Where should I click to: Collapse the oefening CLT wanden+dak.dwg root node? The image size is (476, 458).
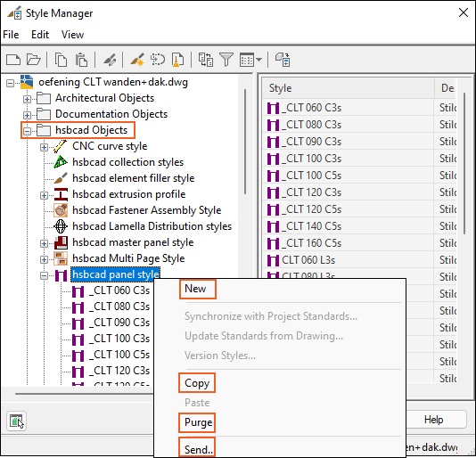10,83
